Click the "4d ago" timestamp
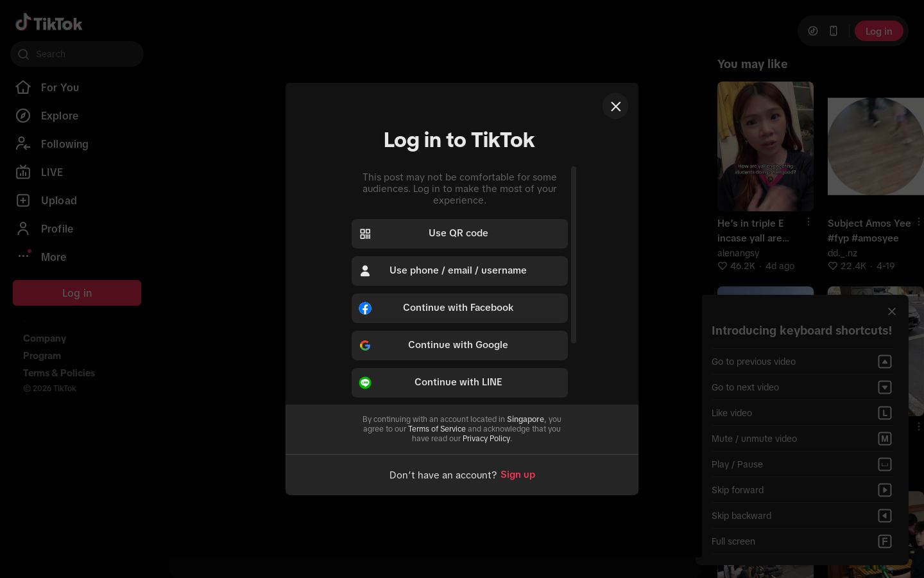Screen dimensions: 924x578 (780, 266)
